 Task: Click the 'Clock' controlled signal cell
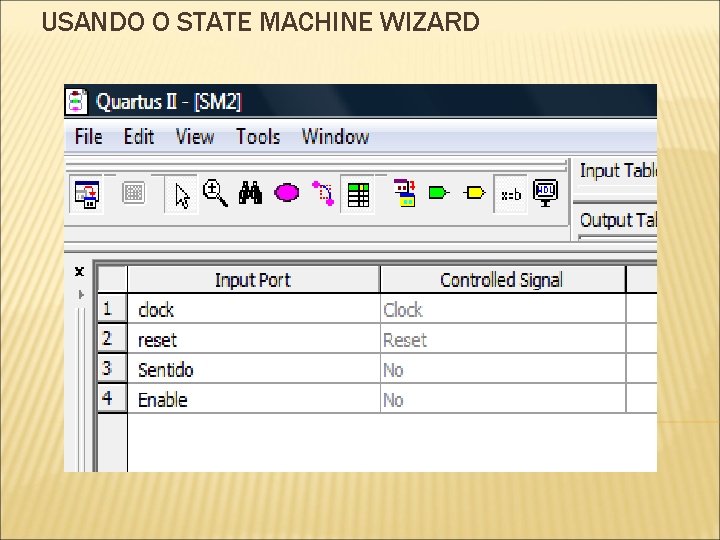click(x=503, y=309)
